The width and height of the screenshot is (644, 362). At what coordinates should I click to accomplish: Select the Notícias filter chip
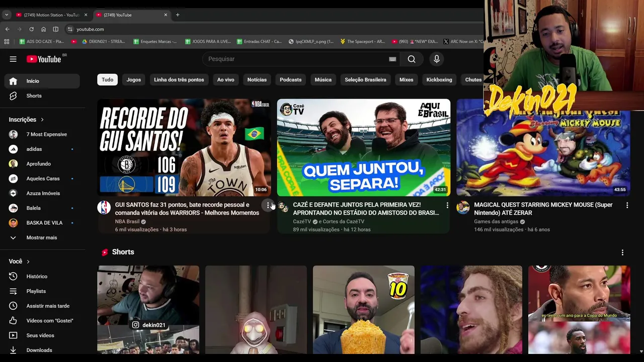257,79
